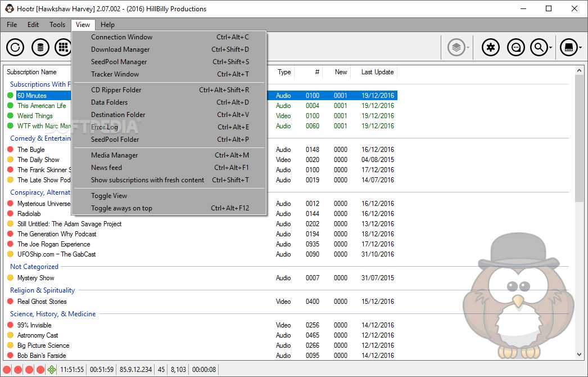The image size is (588, 377).
Task: Select CD Ripper Folder menu entry
Action: point(169,90)
